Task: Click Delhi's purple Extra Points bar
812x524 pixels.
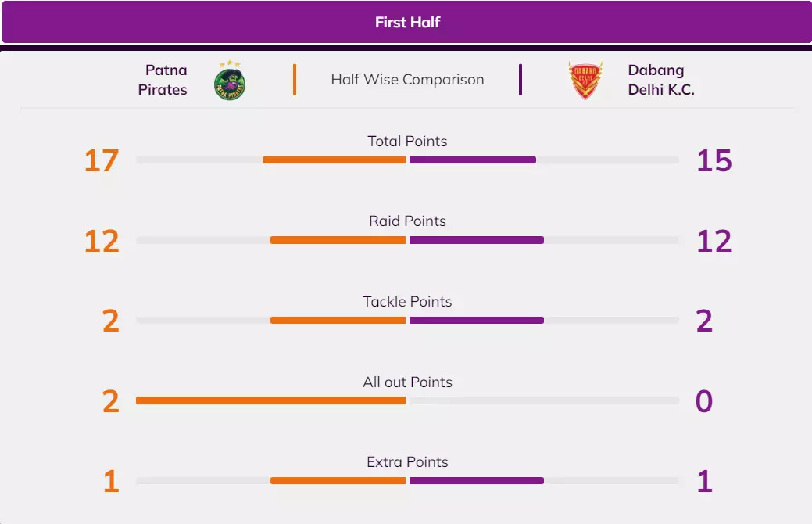Action: 477,480
